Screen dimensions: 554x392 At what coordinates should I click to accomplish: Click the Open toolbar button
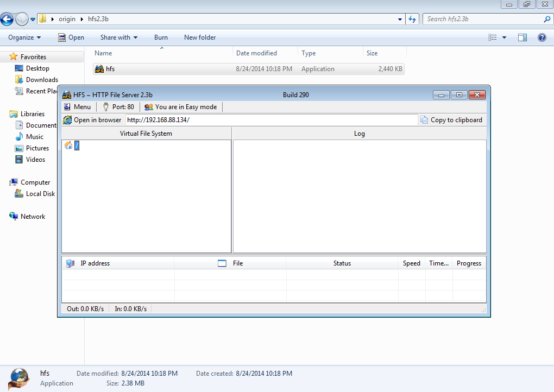coord(71,37)
